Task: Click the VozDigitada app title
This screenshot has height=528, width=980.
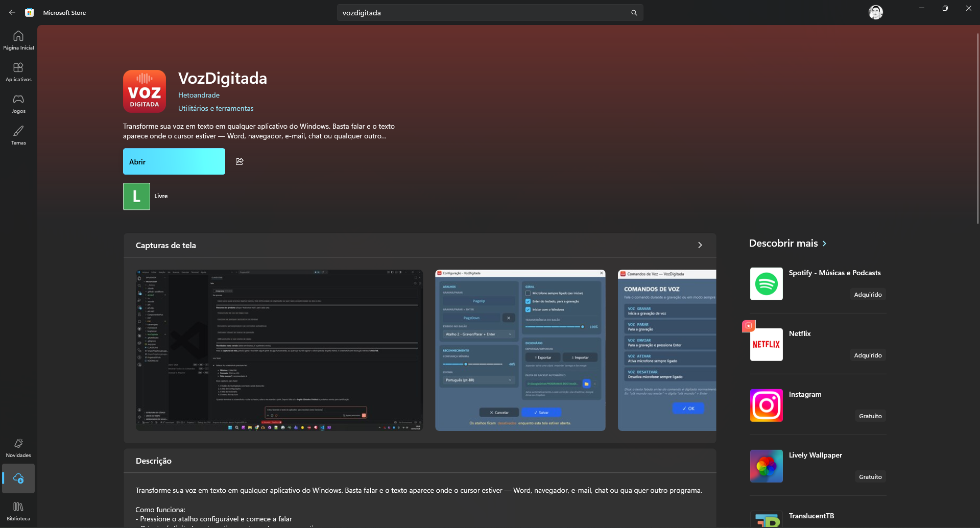Action: (x=223, y=78)
